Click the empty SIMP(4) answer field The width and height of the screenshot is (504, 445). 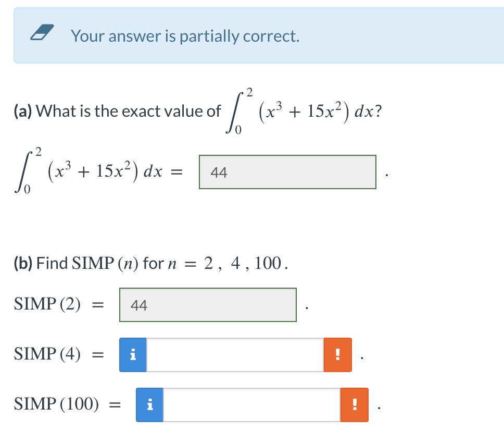(x=234, y=354)
